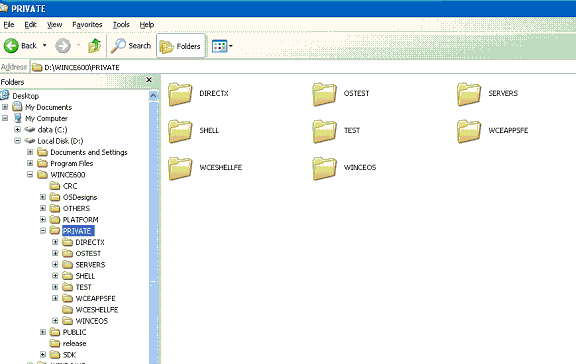Expand WINCEOS node in the tree
Image resolution: width=576 pixels, height=364 pixels.
point(55,321)
